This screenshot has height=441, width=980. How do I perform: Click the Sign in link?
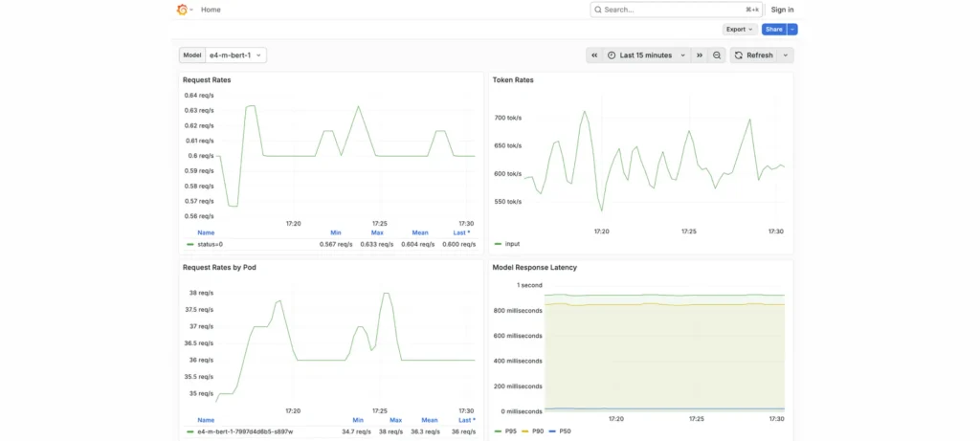click(782, 10)
